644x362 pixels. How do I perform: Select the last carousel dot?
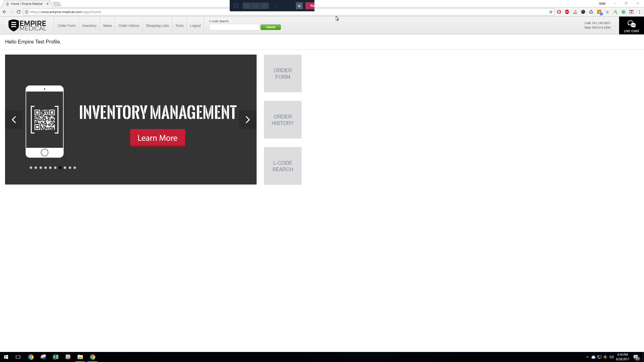[75, 168]
